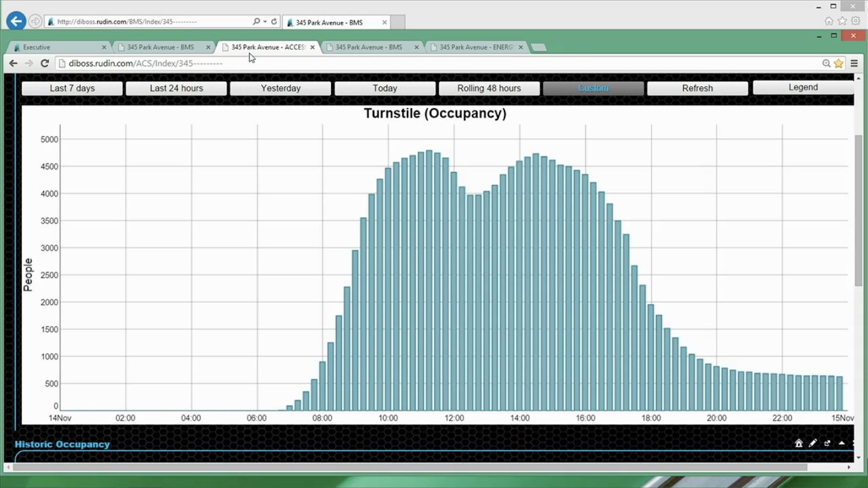Click the Refresh chart button
The image size is (868, 488).
698,88
